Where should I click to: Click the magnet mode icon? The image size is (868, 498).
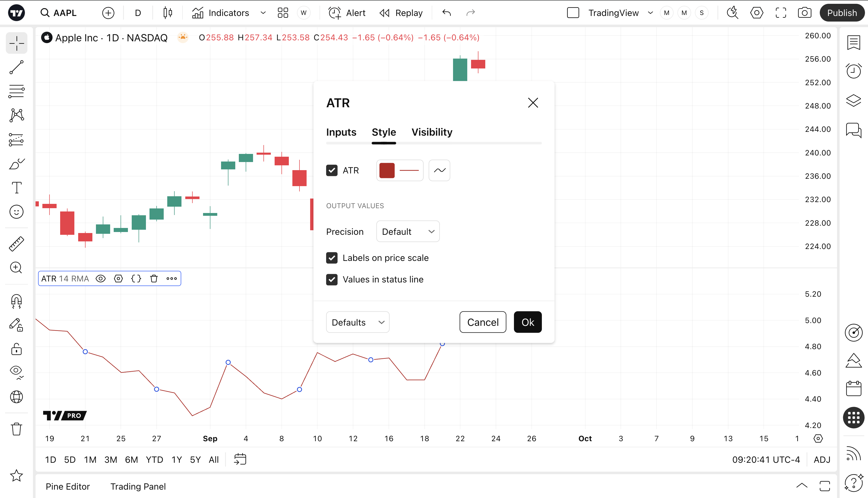pyautogui.click(x=16, y=301)
